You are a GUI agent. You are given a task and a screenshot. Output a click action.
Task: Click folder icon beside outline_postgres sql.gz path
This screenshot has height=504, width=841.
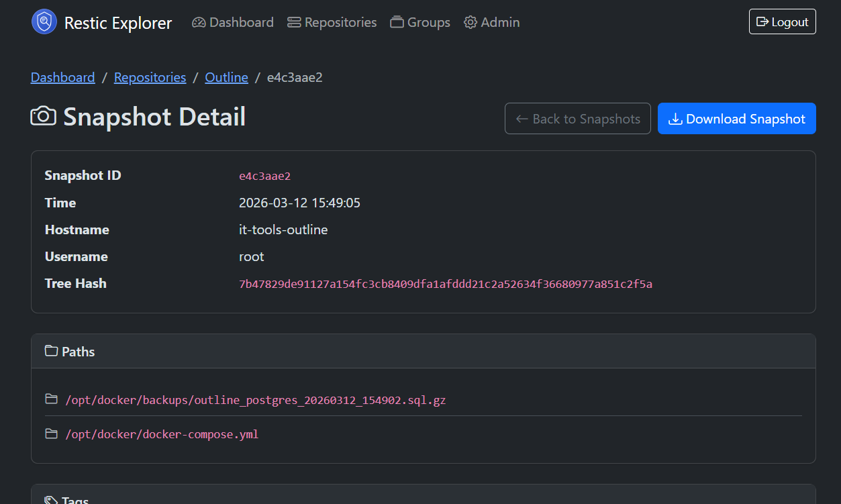point(51,399)
